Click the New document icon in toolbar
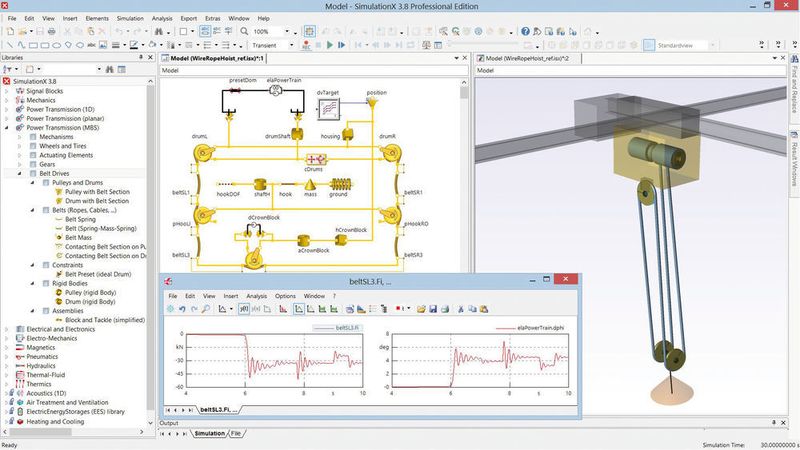The height and width of the screenshot is (450, 800). 10,32
